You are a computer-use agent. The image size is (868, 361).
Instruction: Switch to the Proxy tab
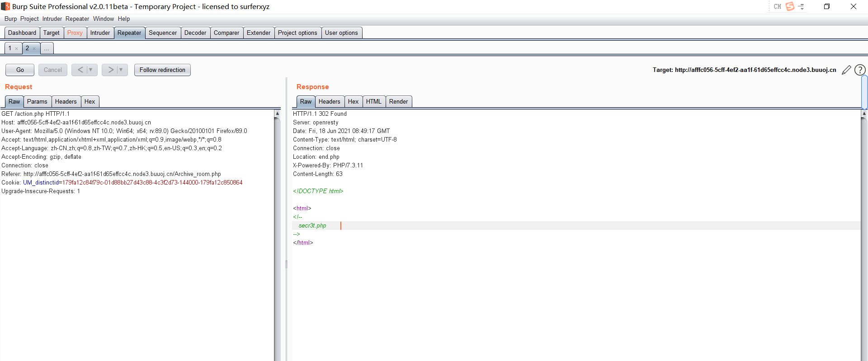pyautogui.click(x=75, y=33)
